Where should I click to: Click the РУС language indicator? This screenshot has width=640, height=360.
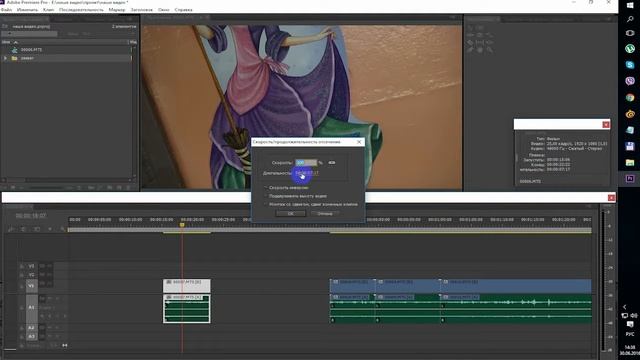tap(630, 334)
